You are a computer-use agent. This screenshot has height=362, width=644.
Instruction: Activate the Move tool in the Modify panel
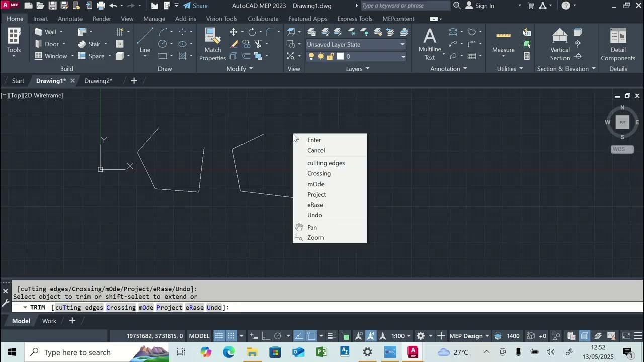[234, 31]
